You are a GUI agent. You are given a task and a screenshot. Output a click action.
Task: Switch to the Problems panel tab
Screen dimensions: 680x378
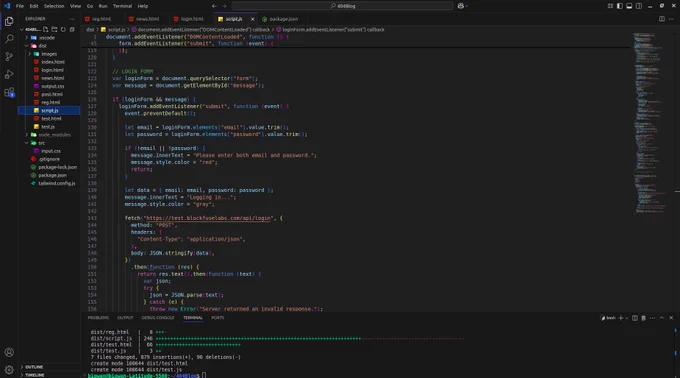[98, 318]
